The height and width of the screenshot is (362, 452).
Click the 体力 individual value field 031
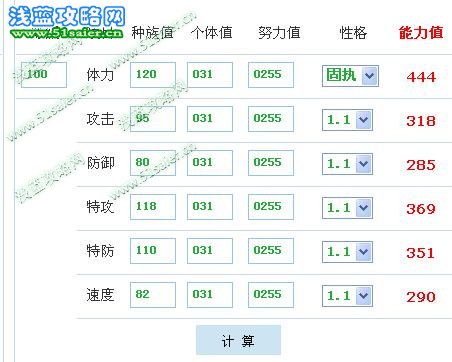pos(210,75)
